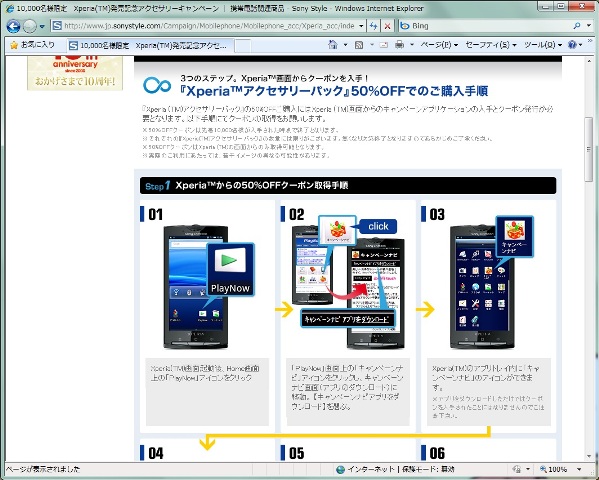Open the ページ(P) menu

pos(439,45)
